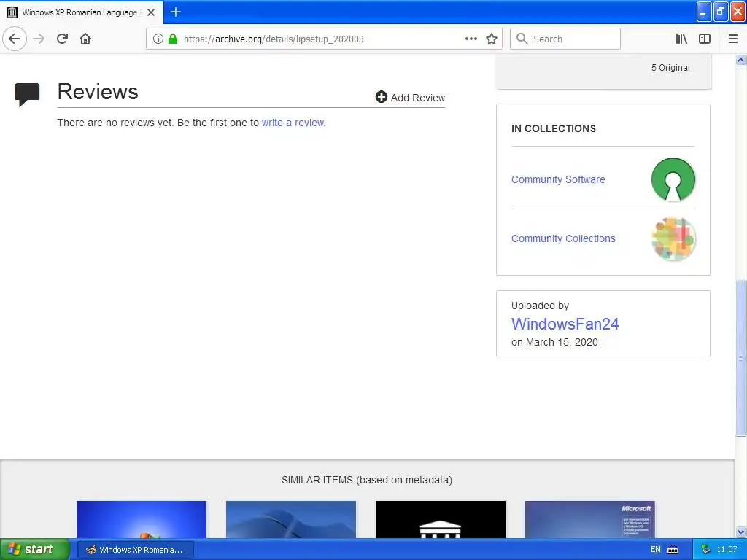
Task: Open a new tab with plus button
Action: click(x=176, y=12)
